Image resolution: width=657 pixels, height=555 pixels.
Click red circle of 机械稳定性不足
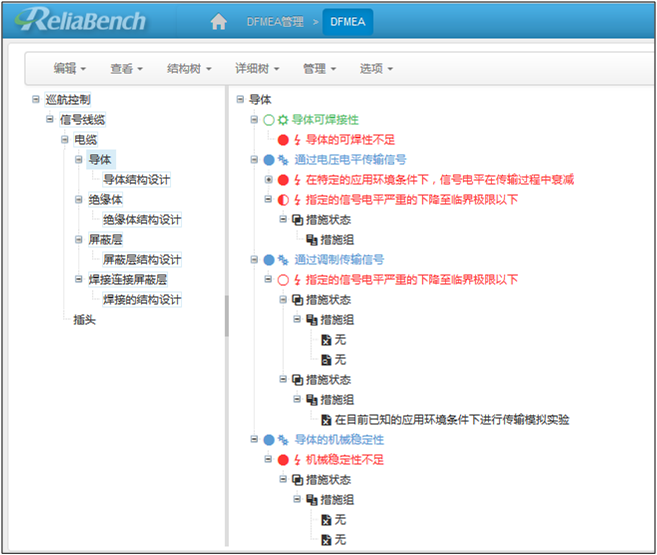(283, 460)
